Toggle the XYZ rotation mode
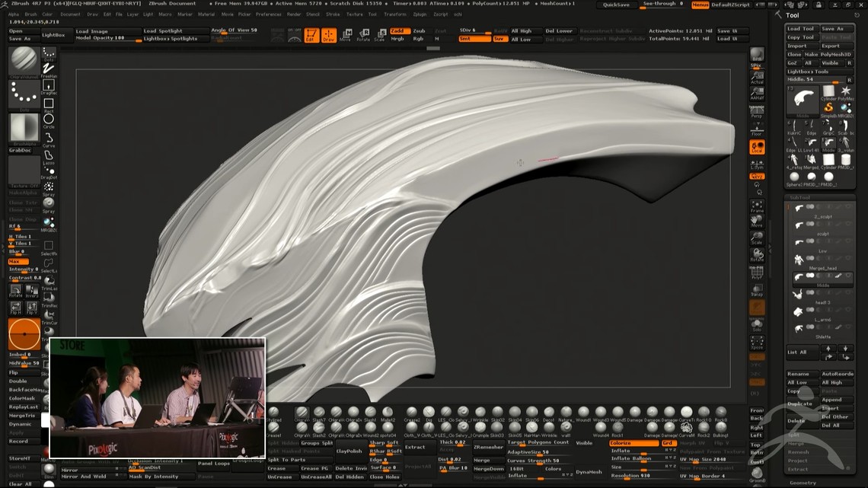 (x=757, y=176)
